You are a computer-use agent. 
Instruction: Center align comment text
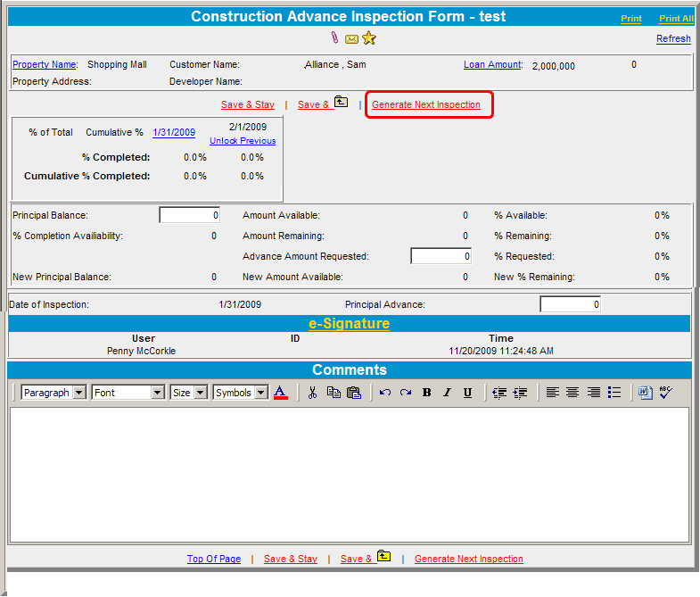tap(572, 393)
